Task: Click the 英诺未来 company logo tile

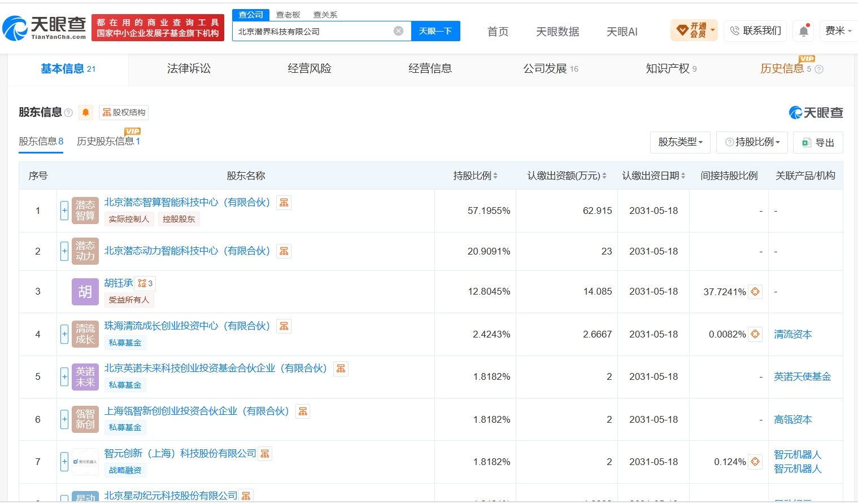Action: tap(85, 377)
